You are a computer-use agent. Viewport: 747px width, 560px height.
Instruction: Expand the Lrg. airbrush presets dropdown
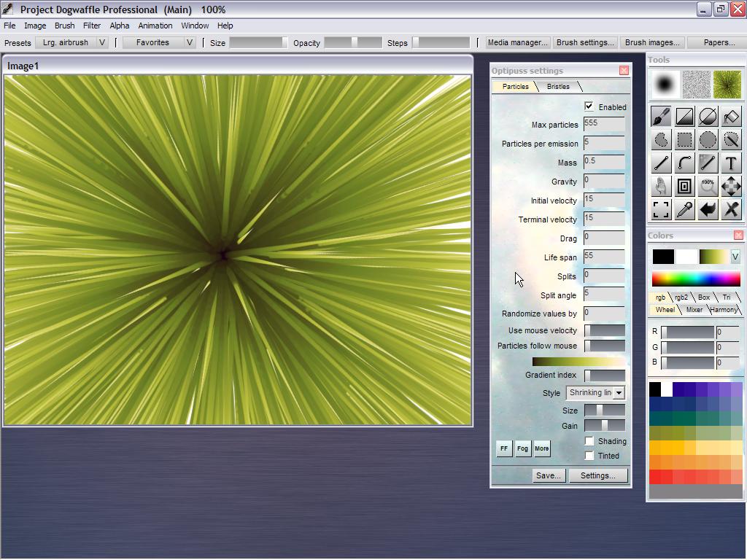pos(102,43)
